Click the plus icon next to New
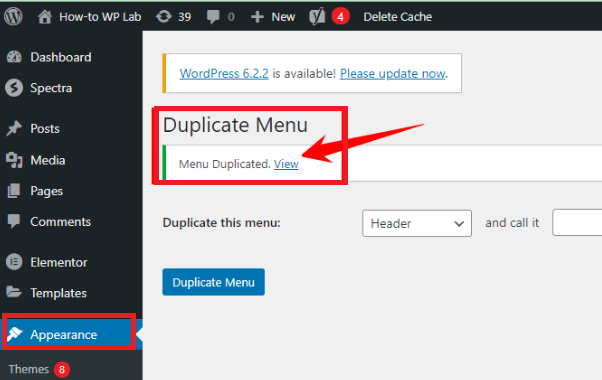Screen dimensions: 602x380 click(x=257, y=17)
